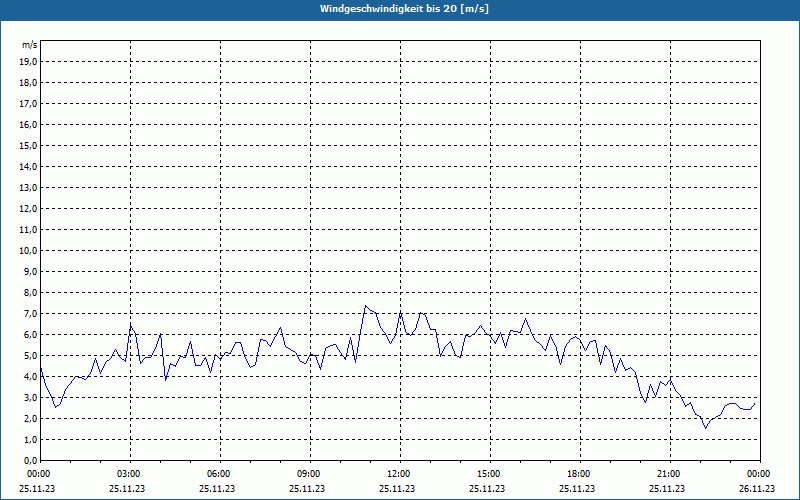Click the y-axis label '3,0'
Image resolution: width=800 pixels, height=500 pixels.
pos(32,397)
